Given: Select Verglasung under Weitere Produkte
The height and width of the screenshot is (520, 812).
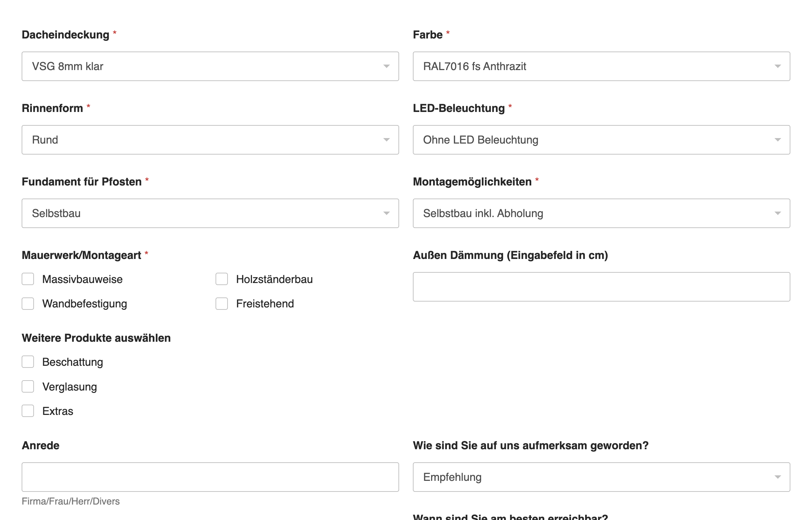Looking at the screenshot, I should pyautogui.click(x=28, y=386).
